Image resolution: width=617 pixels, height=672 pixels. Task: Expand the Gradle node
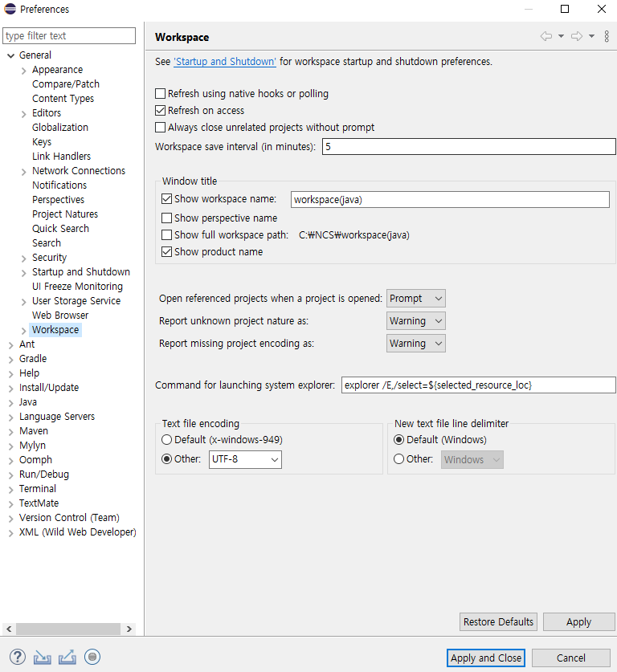11,360
